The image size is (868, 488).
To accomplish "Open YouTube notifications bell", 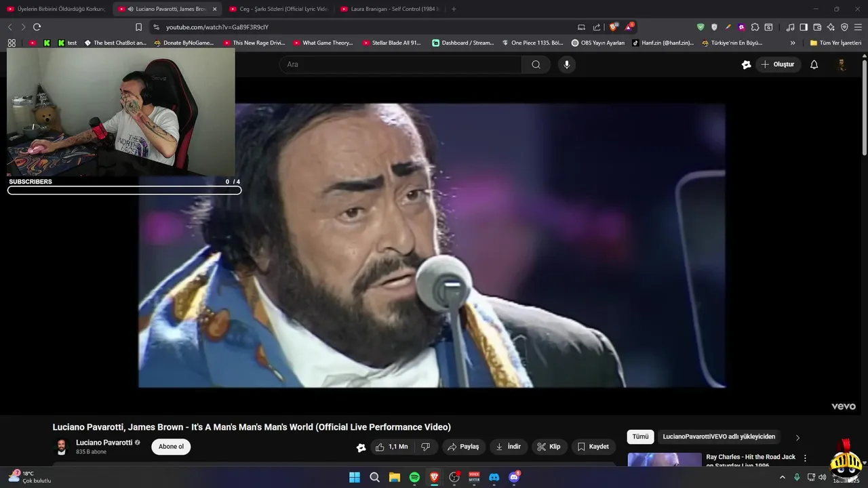I will click(814, 64).
